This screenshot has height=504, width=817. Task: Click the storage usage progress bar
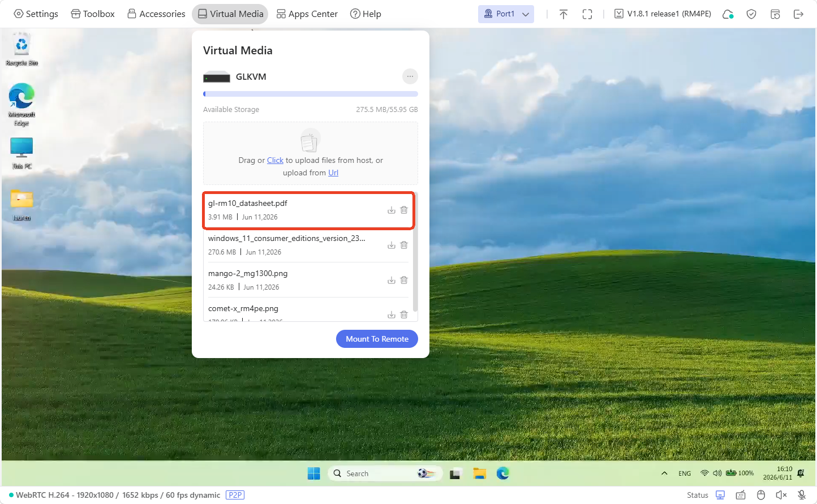pyautogui.click(x=311, y=94)
